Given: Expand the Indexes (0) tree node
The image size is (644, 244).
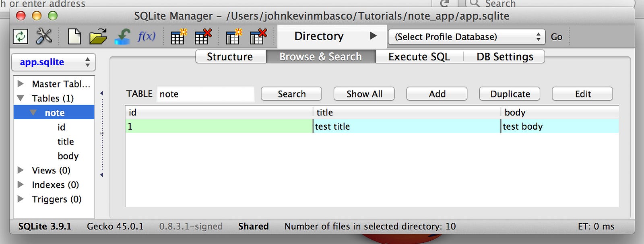Looking at the screenshot, I should tap(21, 185).
